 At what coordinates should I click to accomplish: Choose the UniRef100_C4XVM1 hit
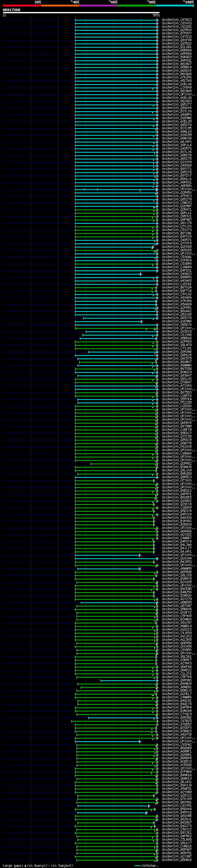coord(177,805)
